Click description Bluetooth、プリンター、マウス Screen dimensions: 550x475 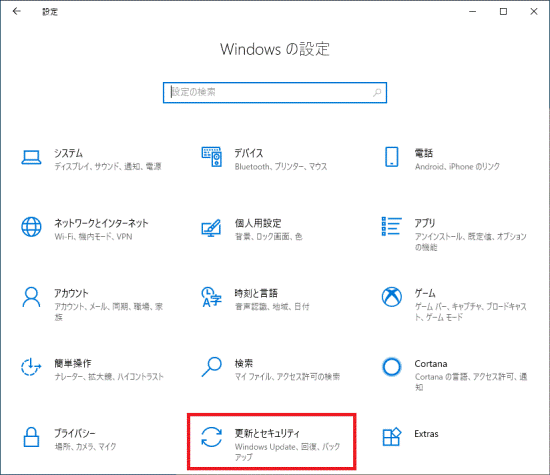pyautogui.click(x=281, y=166)
